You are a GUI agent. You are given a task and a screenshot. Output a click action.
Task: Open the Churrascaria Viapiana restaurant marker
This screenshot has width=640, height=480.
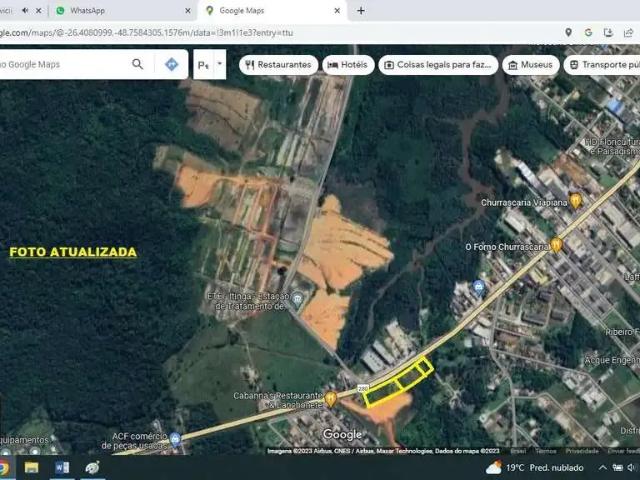point(576,201)
